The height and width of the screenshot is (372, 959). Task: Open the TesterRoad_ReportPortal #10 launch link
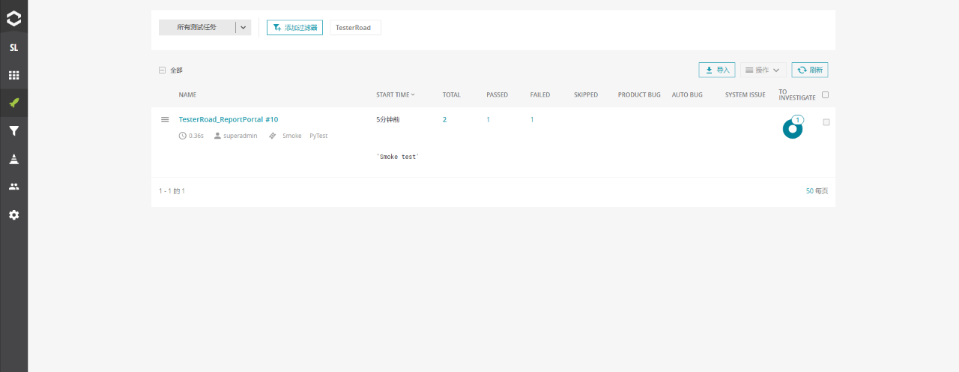click(x=228, y=119)
